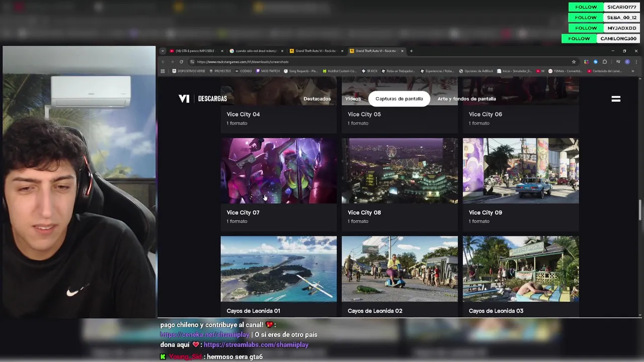644x362 pixels.
Task: Open the colorful extension icon
Action: pos(586,62)
